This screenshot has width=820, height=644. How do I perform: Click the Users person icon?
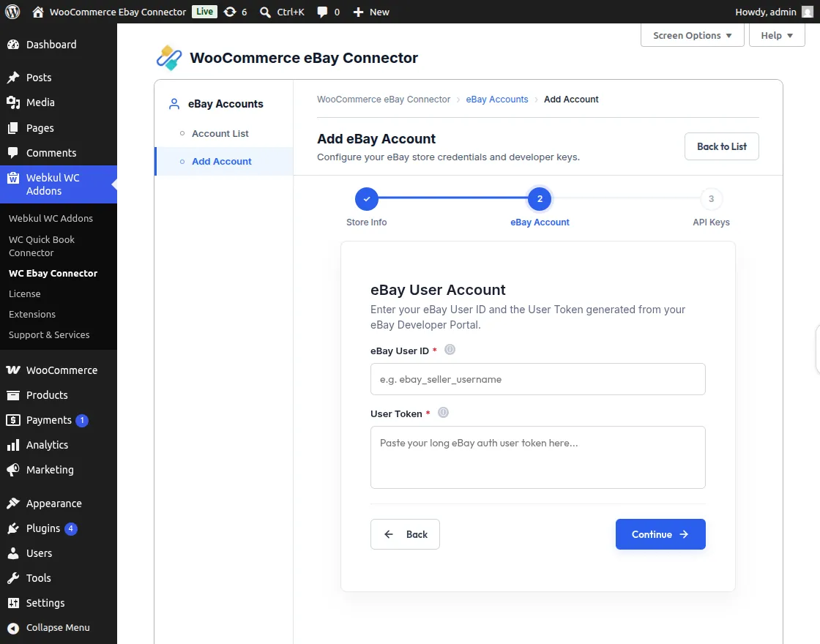(13, 553)
